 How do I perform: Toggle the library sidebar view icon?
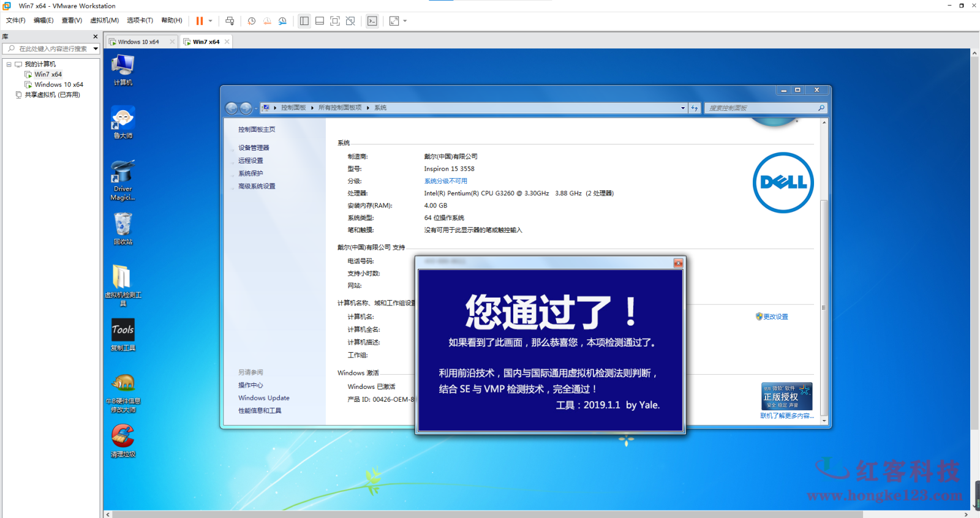coord(304,21)
